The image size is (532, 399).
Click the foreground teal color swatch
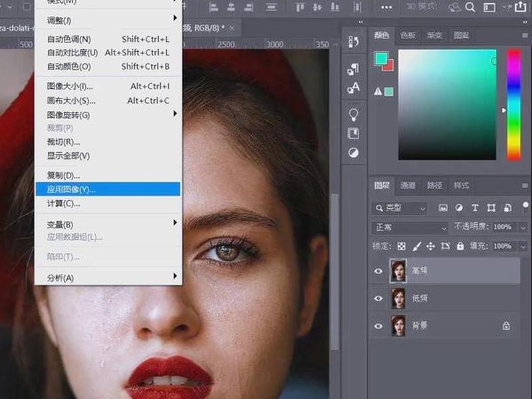click(381, 58)
